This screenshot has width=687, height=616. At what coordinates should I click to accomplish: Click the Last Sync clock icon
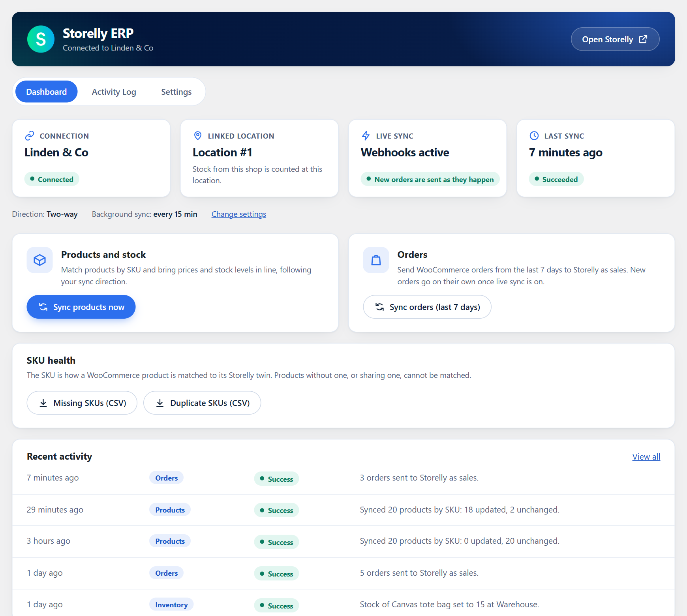[534, 136]
